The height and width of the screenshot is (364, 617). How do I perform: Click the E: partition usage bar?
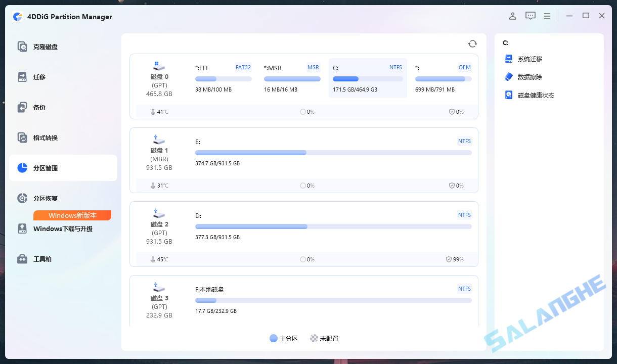333,152
